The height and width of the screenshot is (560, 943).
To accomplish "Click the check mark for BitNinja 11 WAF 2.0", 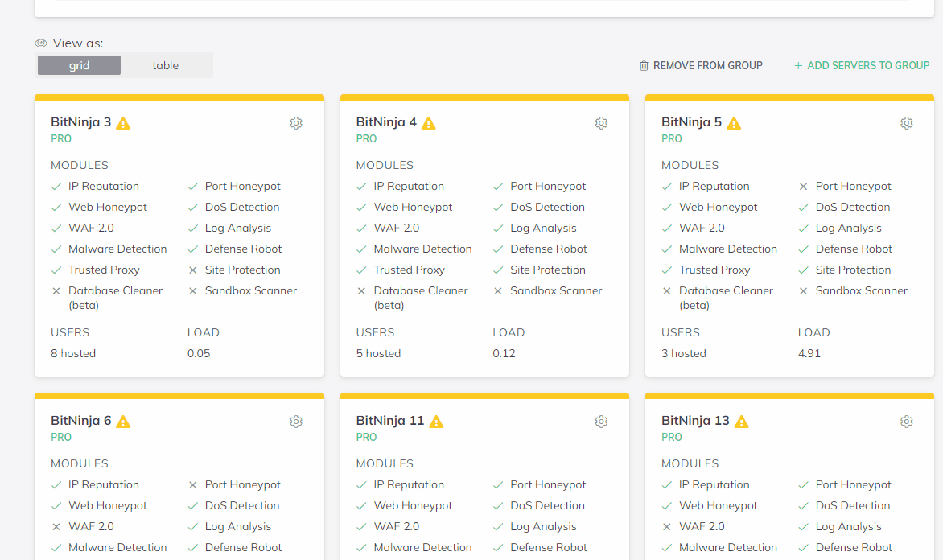I will click(361, 527).
